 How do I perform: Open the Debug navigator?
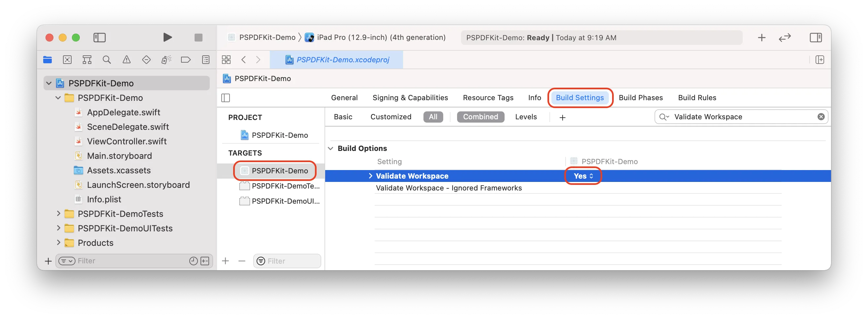pyautogui.click(x=166, y=60)
